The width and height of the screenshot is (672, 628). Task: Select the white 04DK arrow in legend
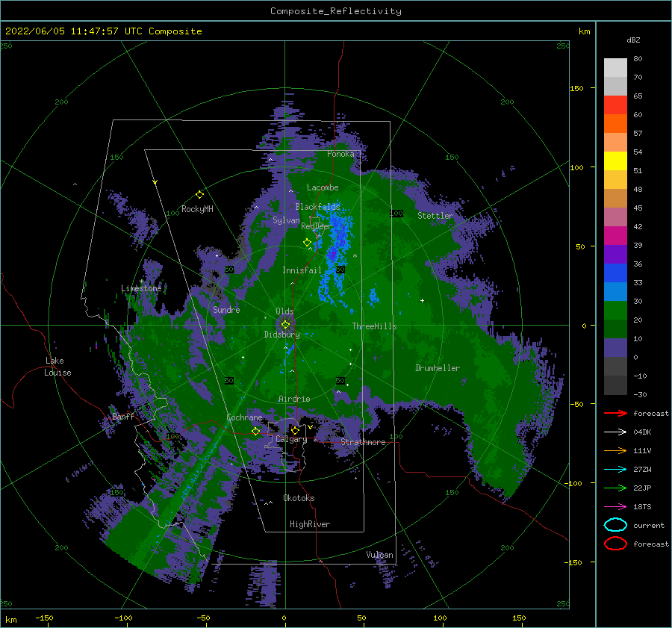tap(615, 432)
